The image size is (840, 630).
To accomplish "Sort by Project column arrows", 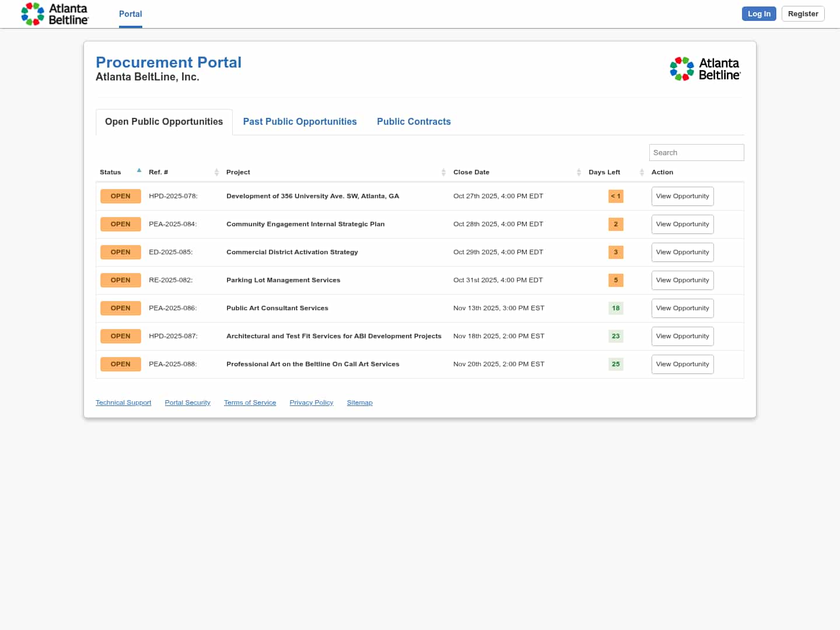I will [443, 172].
